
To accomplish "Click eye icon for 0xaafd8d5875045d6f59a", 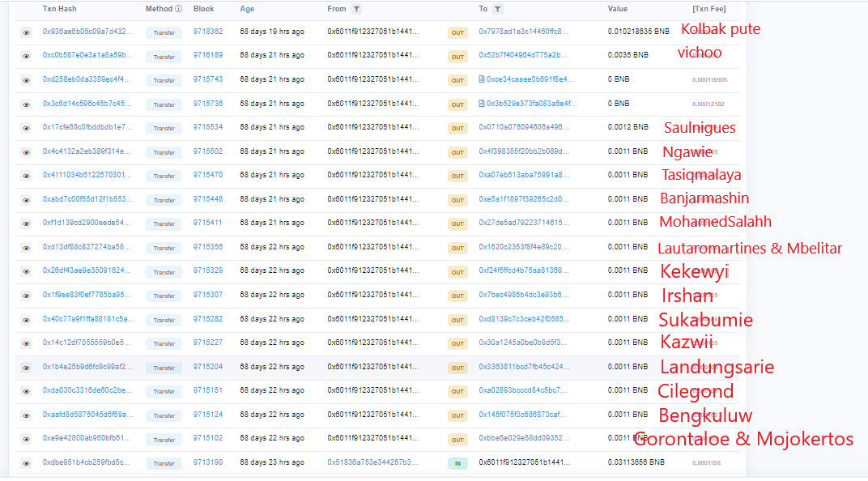I will (26, 415).
